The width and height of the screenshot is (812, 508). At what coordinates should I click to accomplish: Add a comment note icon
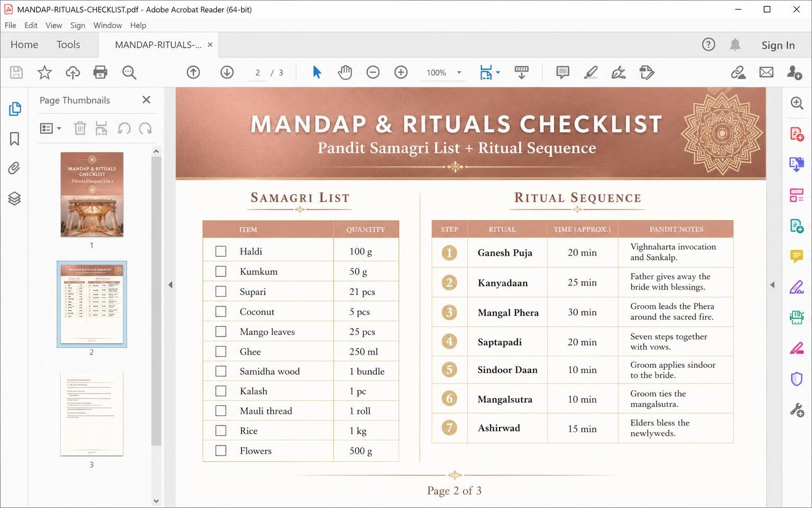click(563, 72)
